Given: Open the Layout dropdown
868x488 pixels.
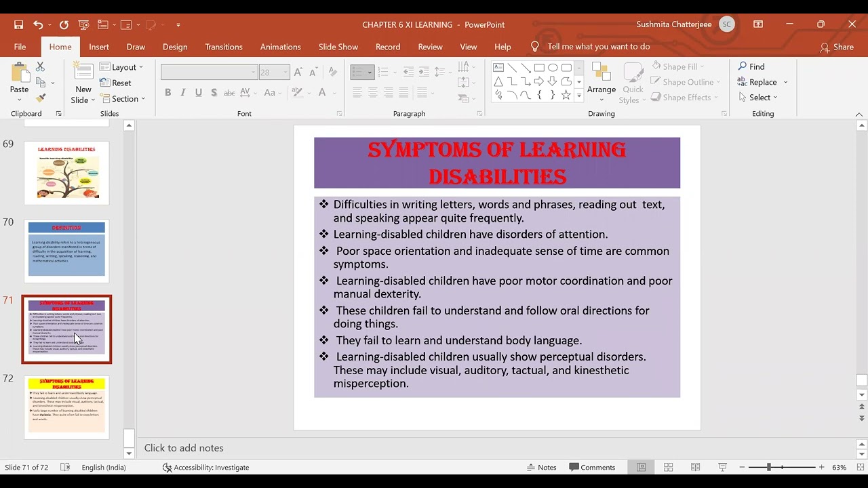Looking at the screenshot, I should pyautogui.click(x=121, y=67).
